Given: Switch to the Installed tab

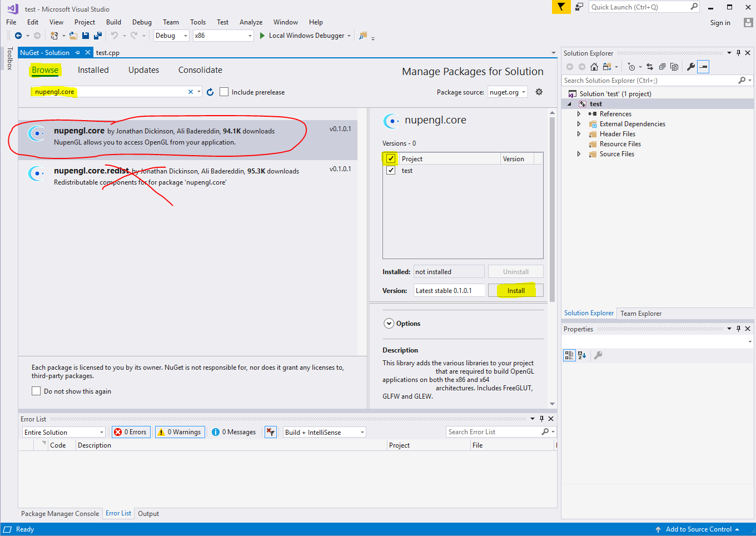Looking at the screenshot, I should click(93, 70).
